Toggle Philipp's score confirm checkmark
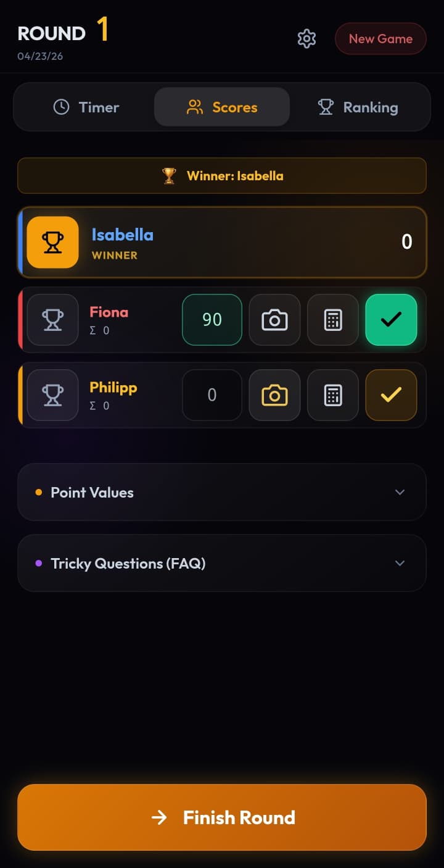 (391, 395)
